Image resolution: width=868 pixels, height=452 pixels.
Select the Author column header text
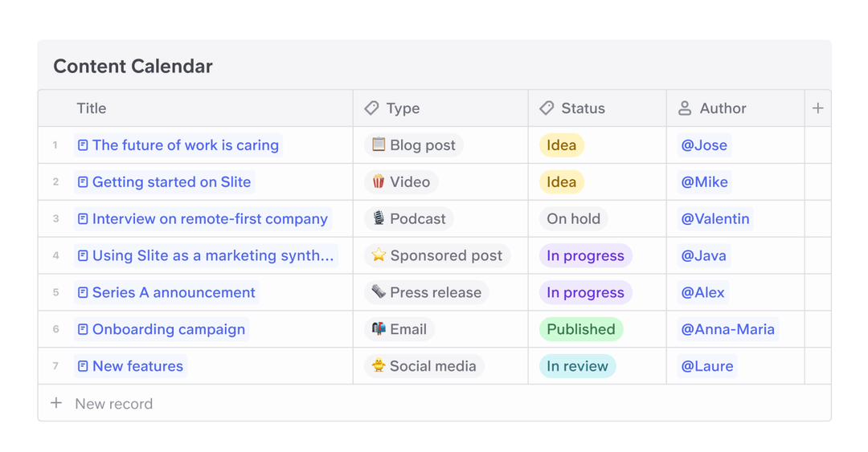click(x=723, y=108)
